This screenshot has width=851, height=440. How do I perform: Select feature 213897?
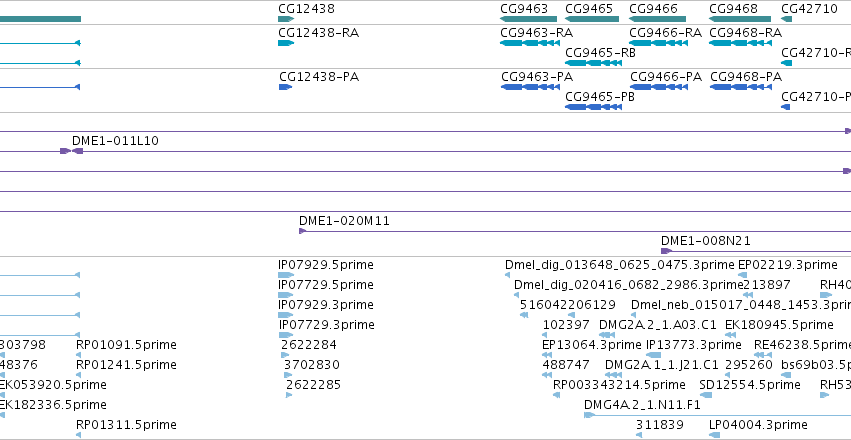coord(767,285)
